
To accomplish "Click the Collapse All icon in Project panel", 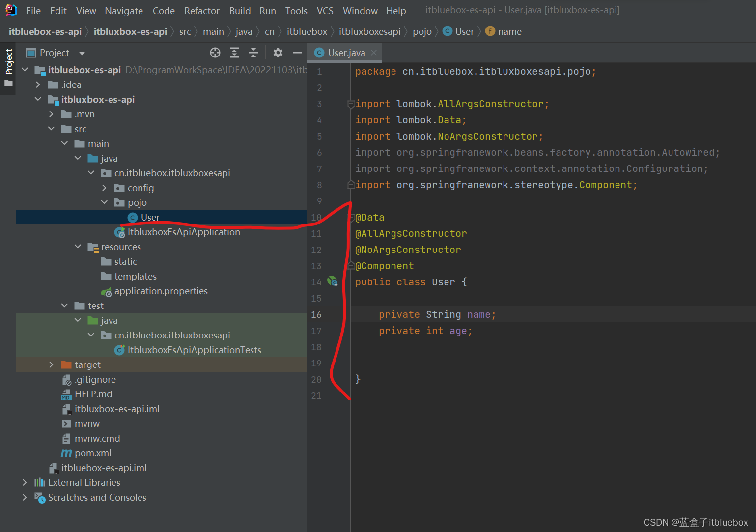I will [253, 53].
